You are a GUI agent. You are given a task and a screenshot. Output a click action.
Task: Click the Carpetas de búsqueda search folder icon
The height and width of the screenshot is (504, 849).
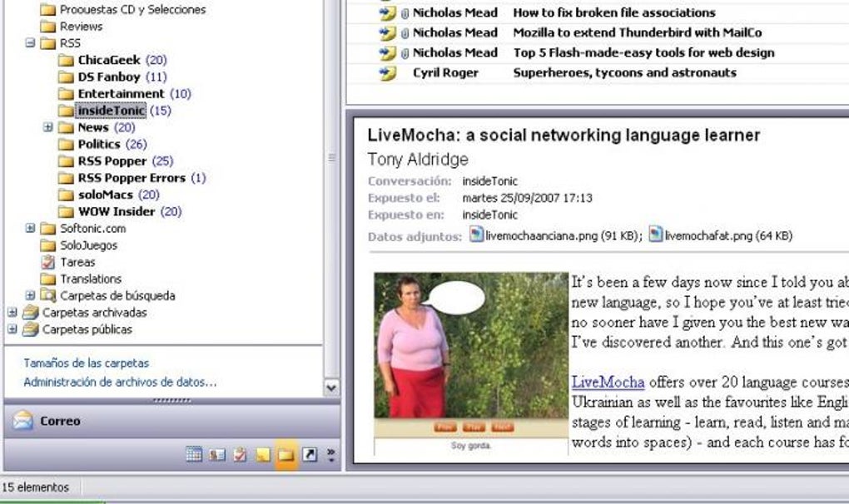tap(48, 295)
